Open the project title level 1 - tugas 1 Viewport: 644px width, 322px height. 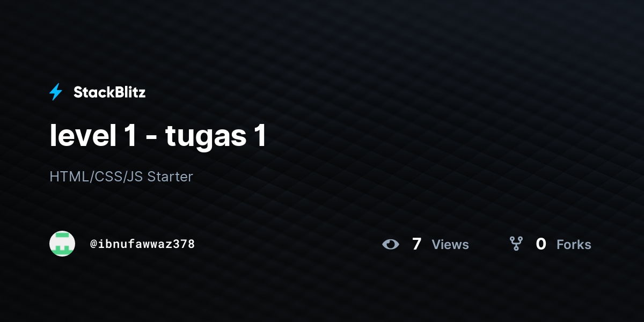(x=158, y=135)
